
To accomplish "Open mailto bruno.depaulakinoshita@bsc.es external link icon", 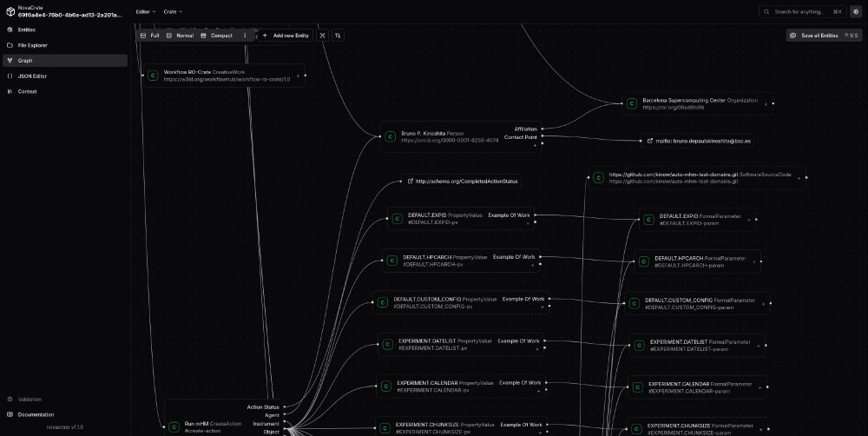I will (650, 142).
